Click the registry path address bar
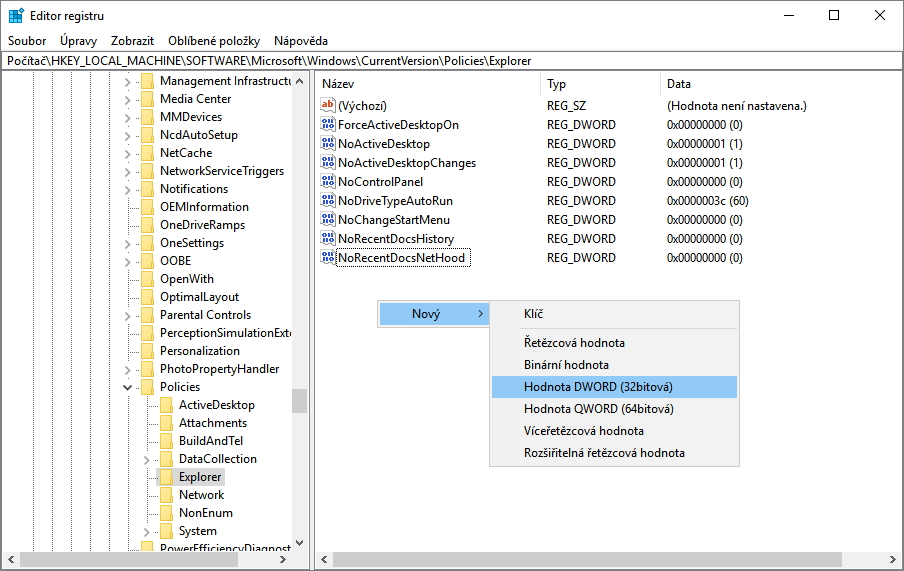Viewport: 904px width, 571px height. [452, 61]
